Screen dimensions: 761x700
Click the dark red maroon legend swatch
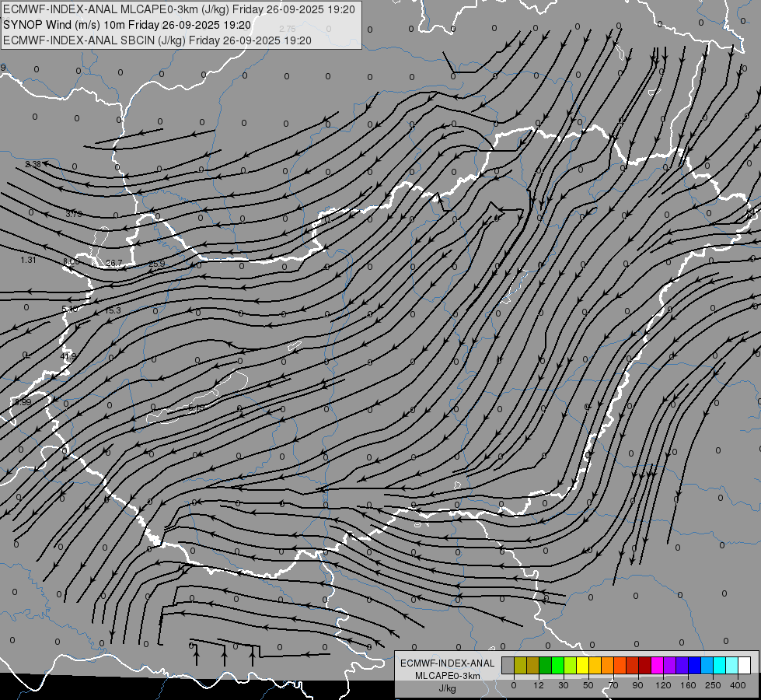pyautogui.click(x=644, y=665)
